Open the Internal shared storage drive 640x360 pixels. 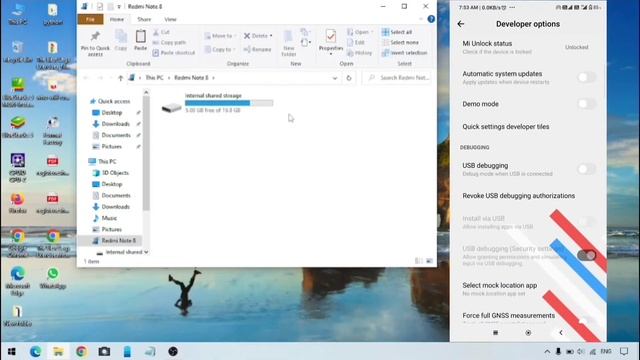point(217,103)
